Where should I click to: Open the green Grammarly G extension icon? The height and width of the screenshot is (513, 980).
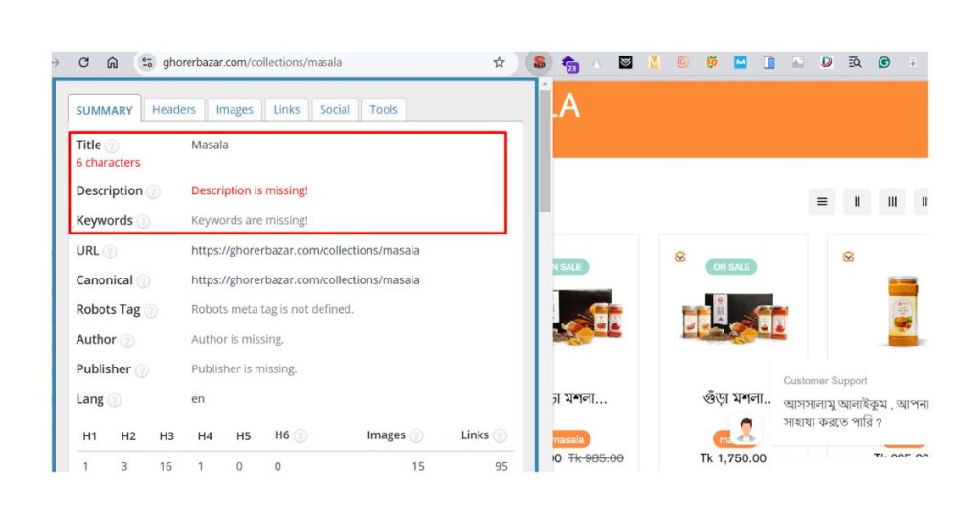pyautogui.click(x=883, y=62)
